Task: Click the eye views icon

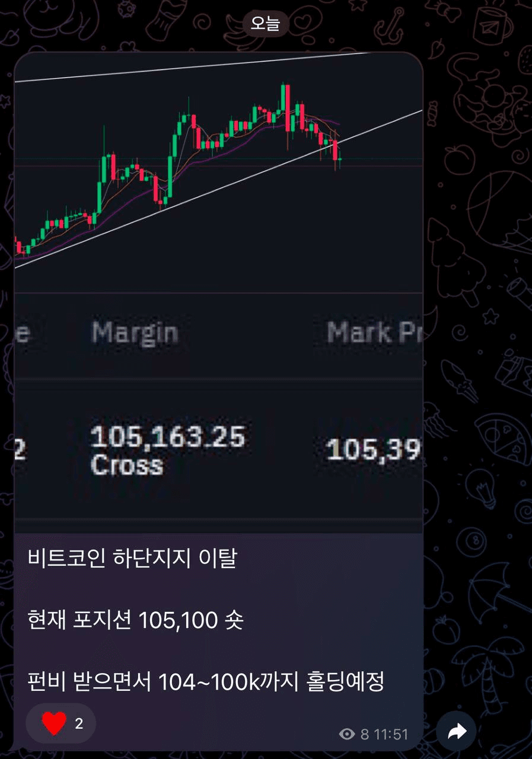Action: 347,735
